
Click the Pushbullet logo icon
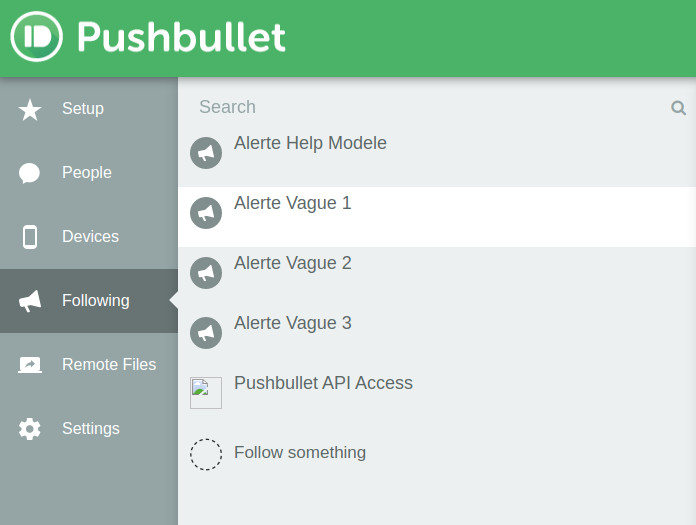[37, 37]
